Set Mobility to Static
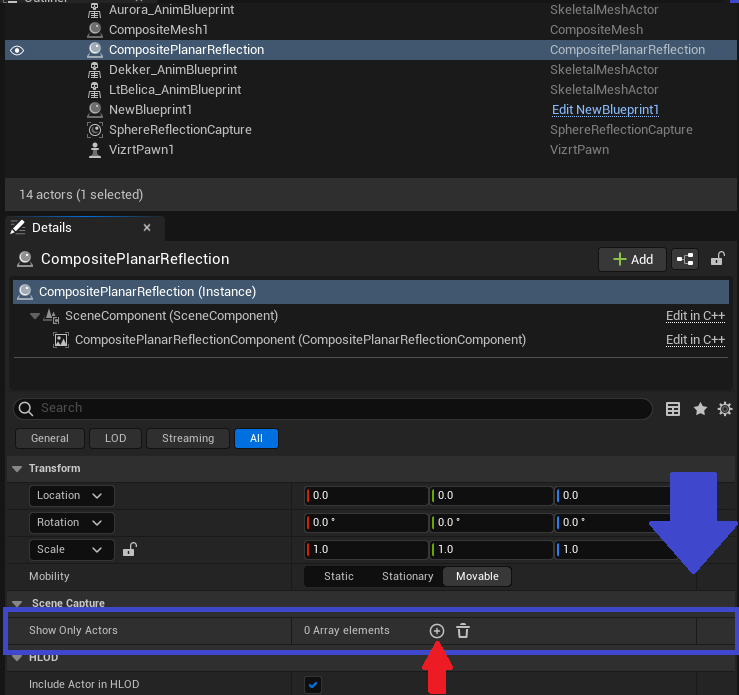Image resolution: width=739 pixels, height=695 pixels. point(339,576)
